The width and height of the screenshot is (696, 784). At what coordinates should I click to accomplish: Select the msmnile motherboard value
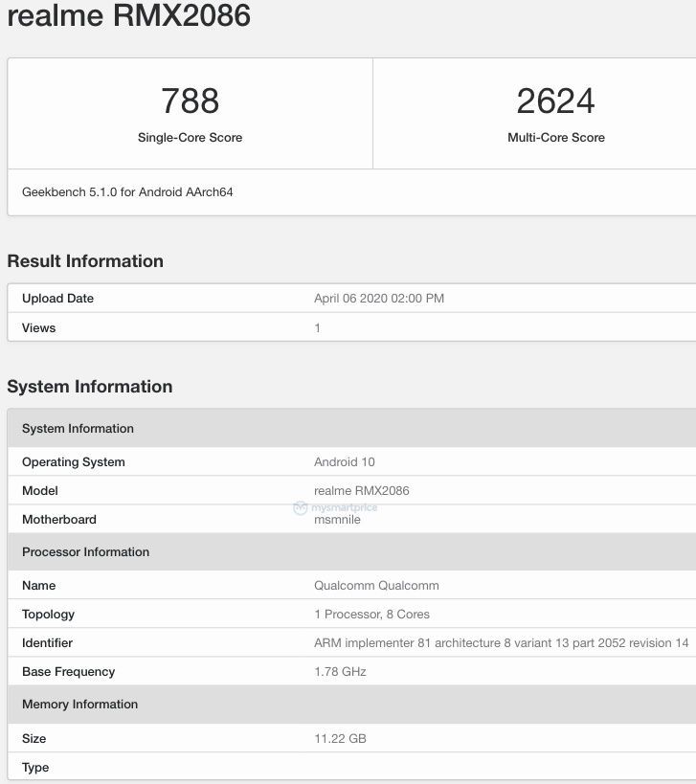click(x=338, y=520)
